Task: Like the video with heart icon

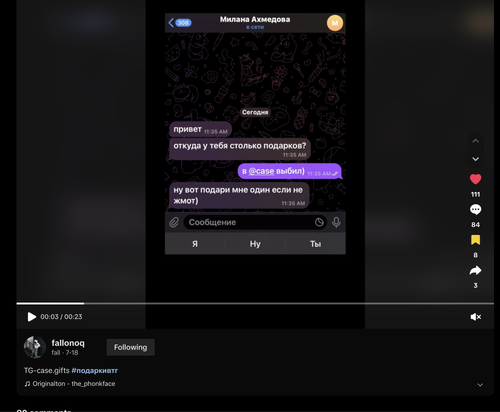Action: click(x=476, y=179)
